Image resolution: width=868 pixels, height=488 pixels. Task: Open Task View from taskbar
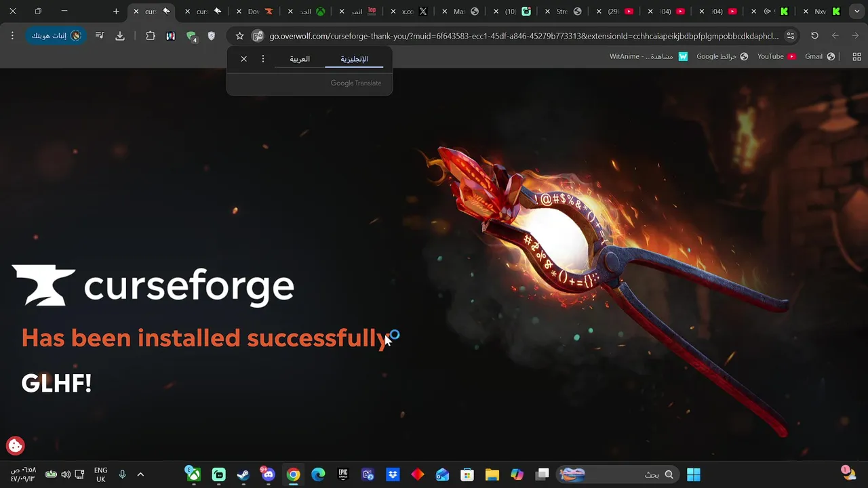542,474
